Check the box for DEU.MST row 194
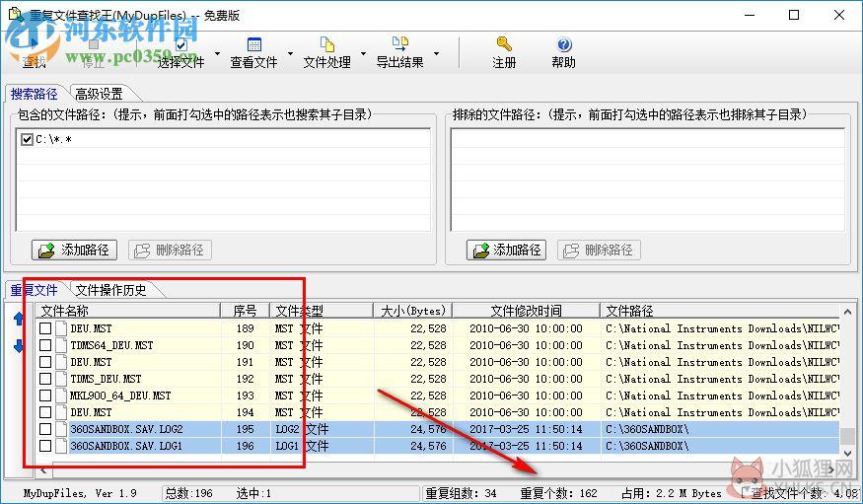Screen dimensions: 863x504 point(45,412)
